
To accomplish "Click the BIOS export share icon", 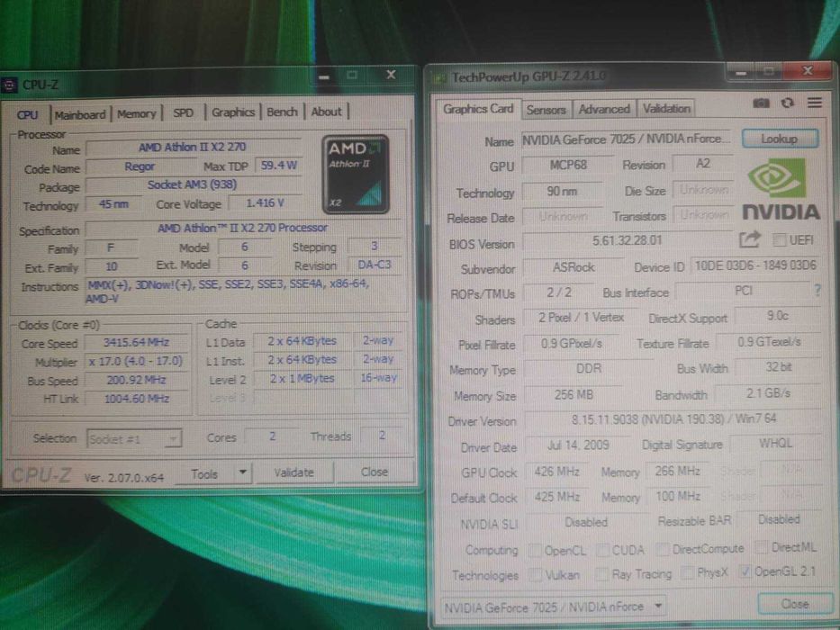I will (x=749, y=238).
